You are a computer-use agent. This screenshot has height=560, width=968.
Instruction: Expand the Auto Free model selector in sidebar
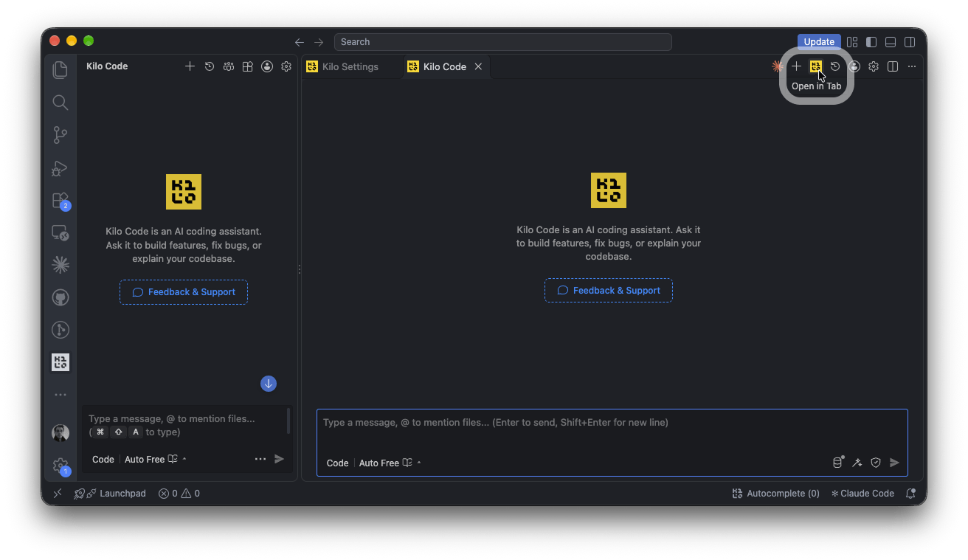click(x=156, y=459)
